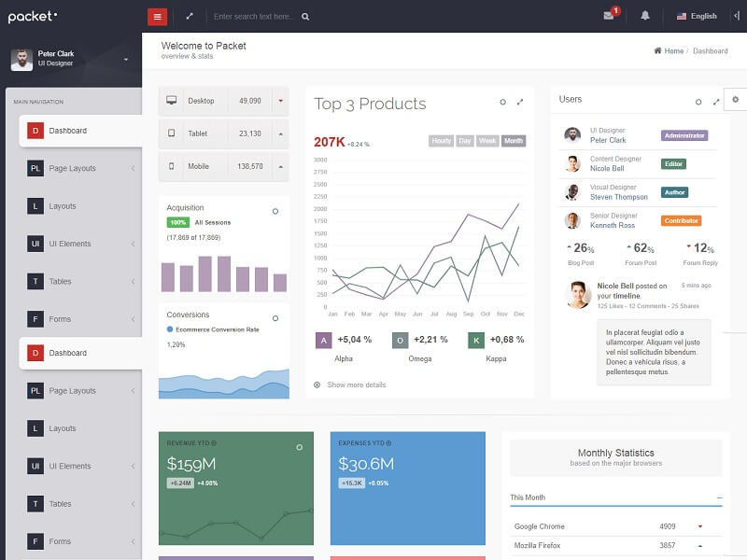This screenshot has width=747, height=560.
Task: Expand the first Page Layouts menu chevron
Action: tap(133, 168)
